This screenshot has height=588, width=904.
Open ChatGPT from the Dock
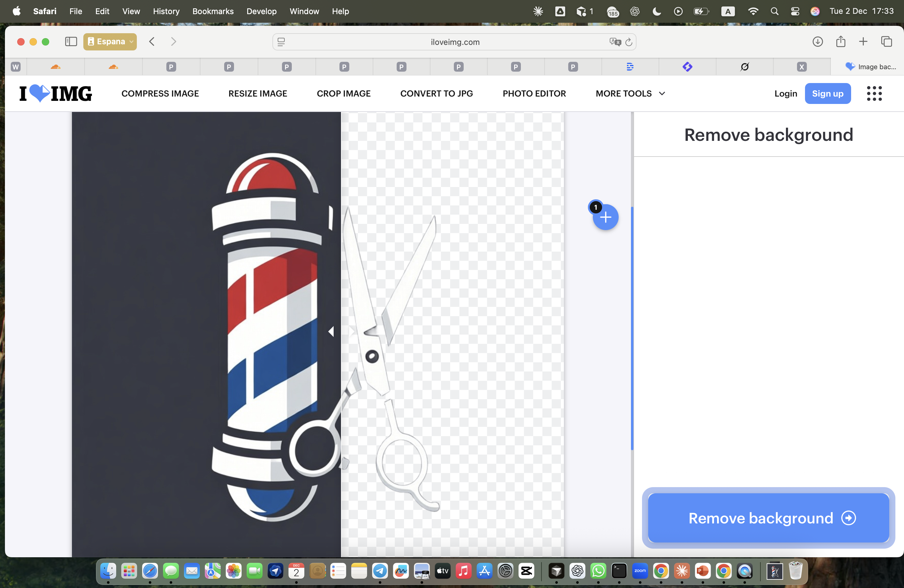click(577, 571)
